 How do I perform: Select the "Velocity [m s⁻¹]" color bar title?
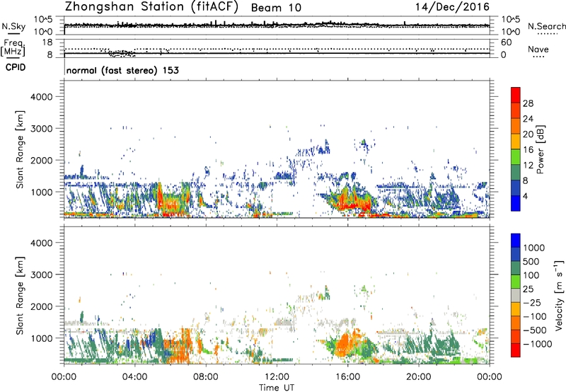coord(559,295)
